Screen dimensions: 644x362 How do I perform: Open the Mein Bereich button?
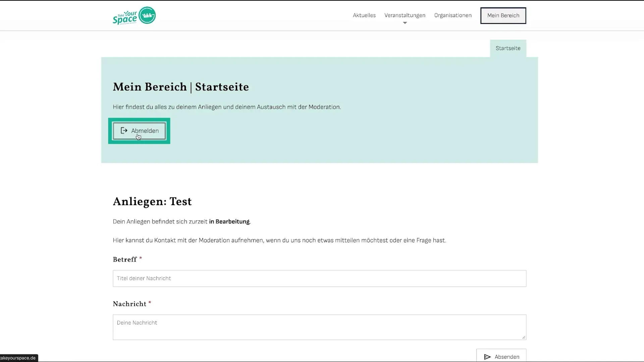point(503,15)
